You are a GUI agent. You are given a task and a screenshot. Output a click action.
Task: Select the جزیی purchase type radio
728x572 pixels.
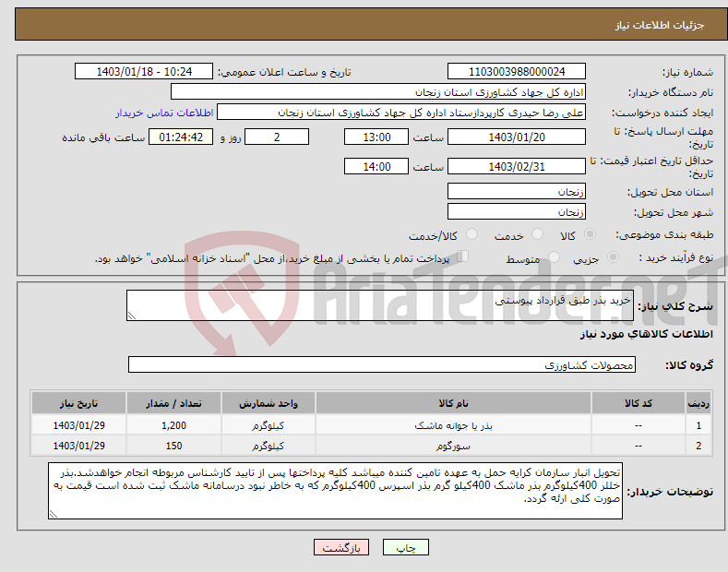tap(613, 256)
